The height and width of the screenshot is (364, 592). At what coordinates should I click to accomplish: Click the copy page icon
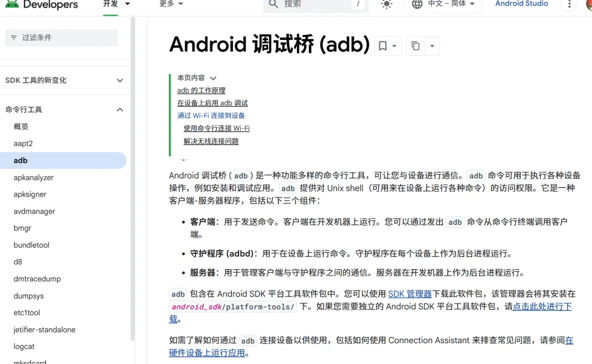[x=415, y=46]
